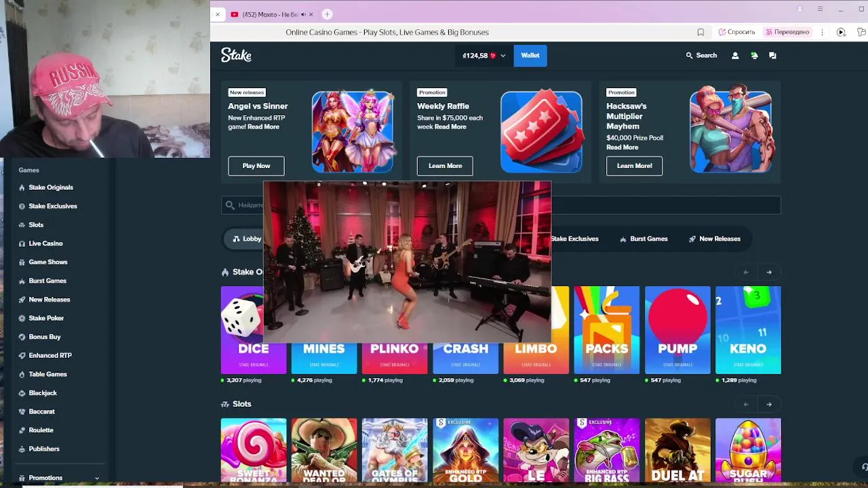Select the Burst Games category tab
The width and height of the screenshot is (868, 488).
click(x=644, y=239)
